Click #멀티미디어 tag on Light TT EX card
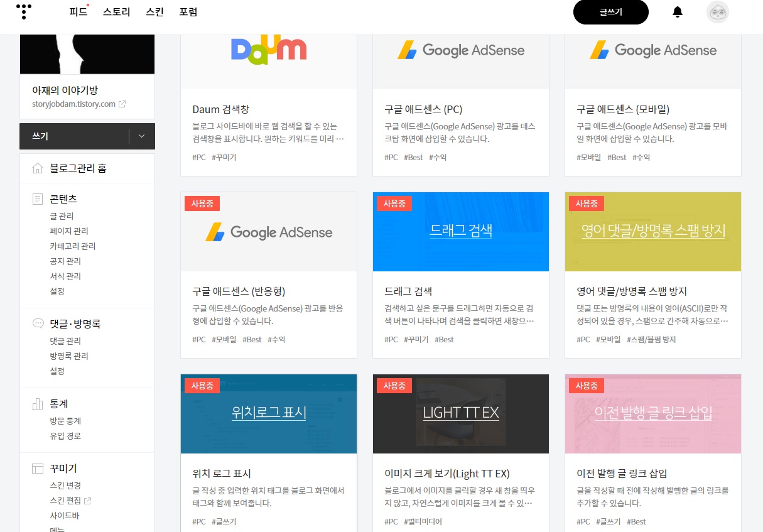763x532 pixels. click(423, 522)
